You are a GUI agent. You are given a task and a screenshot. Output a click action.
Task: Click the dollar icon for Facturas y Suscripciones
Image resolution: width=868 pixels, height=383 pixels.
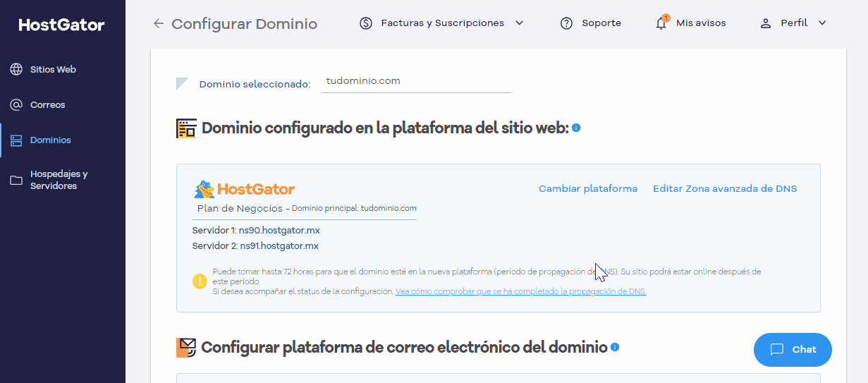(x=366, y=23)
